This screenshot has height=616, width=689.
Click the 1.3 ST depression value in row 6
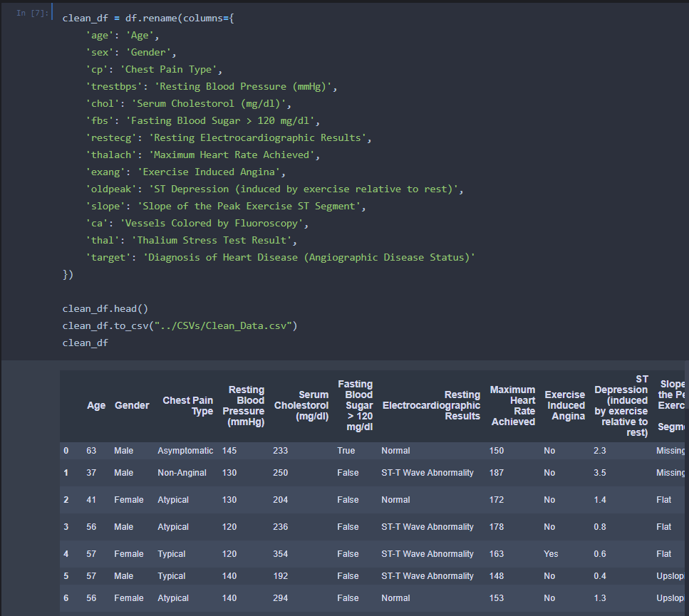[600, 598]
